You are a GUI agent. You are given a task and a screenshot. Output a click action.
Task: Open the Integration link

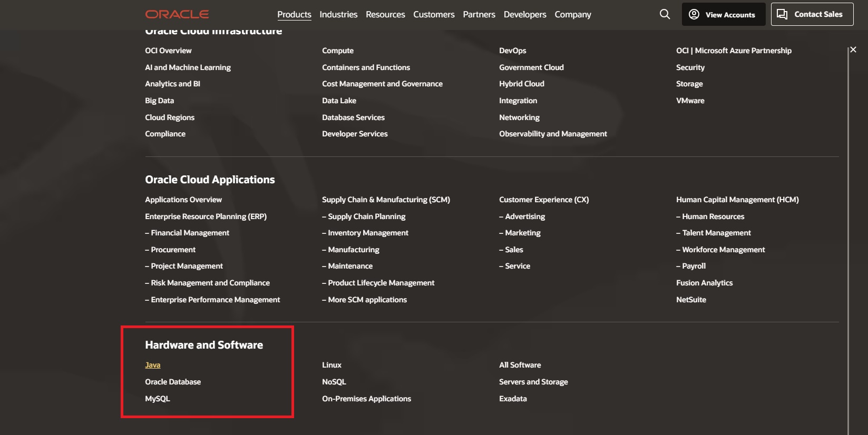point(518,101)
